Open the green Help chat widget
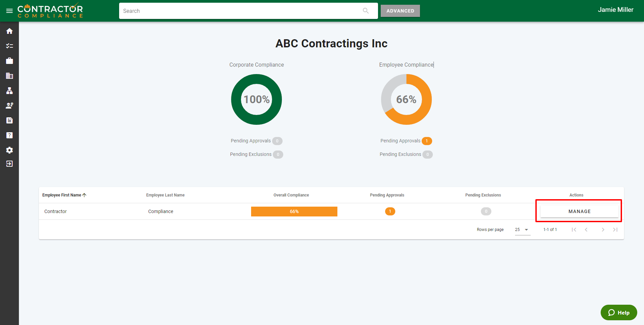 click(619, 312)
